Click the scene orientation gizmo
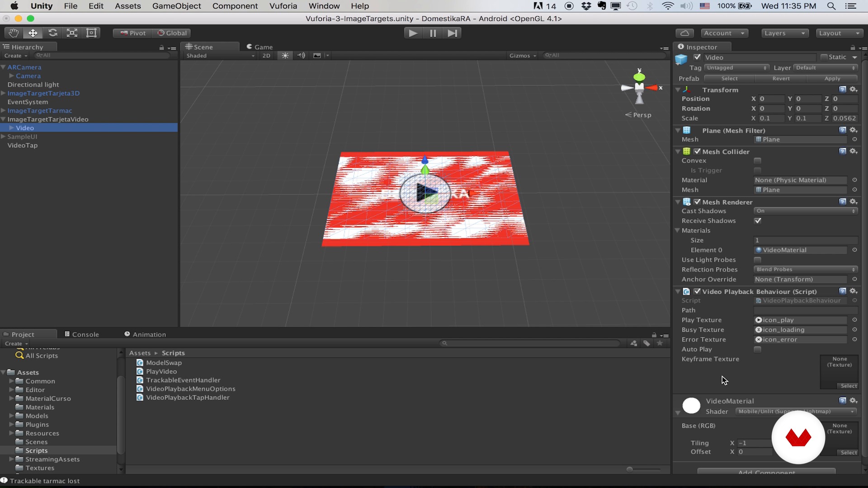The image size is (868, 488). click(639, 88)
